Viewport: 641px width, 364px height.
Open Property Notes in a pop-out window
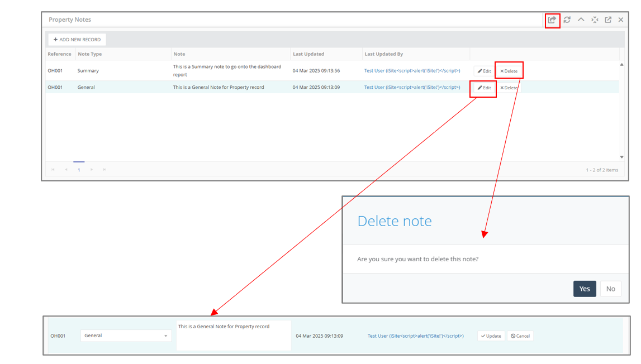coord(608,20)
